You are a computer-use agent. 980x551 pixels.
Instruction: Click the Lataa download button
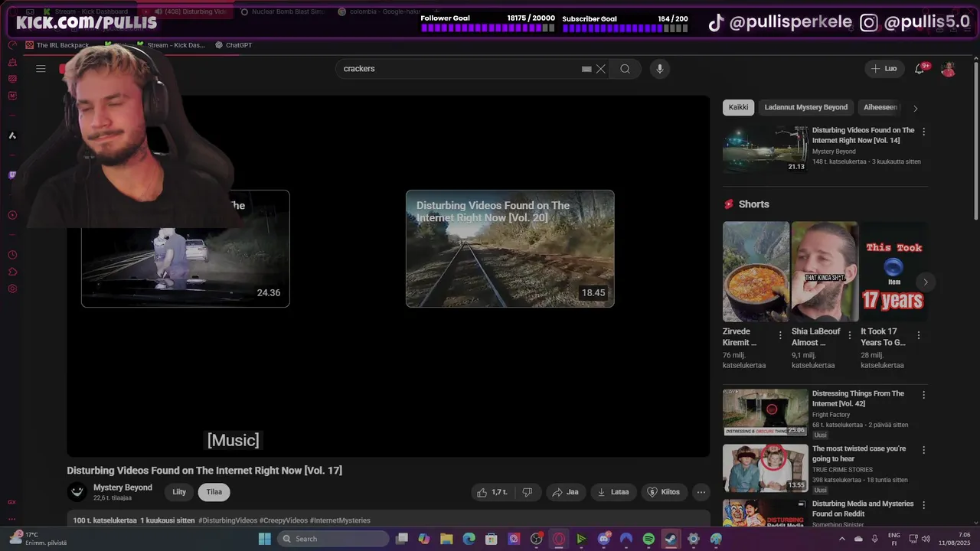[x=613, y=492]
